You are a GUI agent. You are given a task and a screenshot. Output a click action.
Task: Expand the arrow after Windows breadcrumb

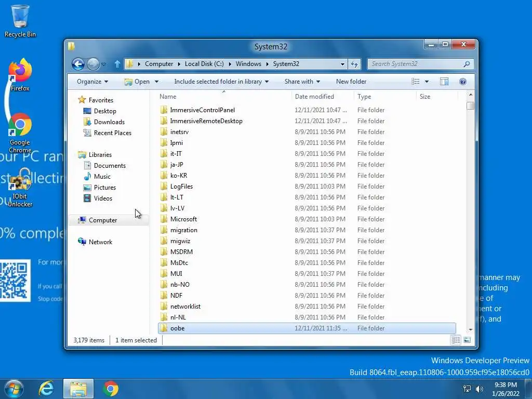pyautogui.click(x=268, y=64)
